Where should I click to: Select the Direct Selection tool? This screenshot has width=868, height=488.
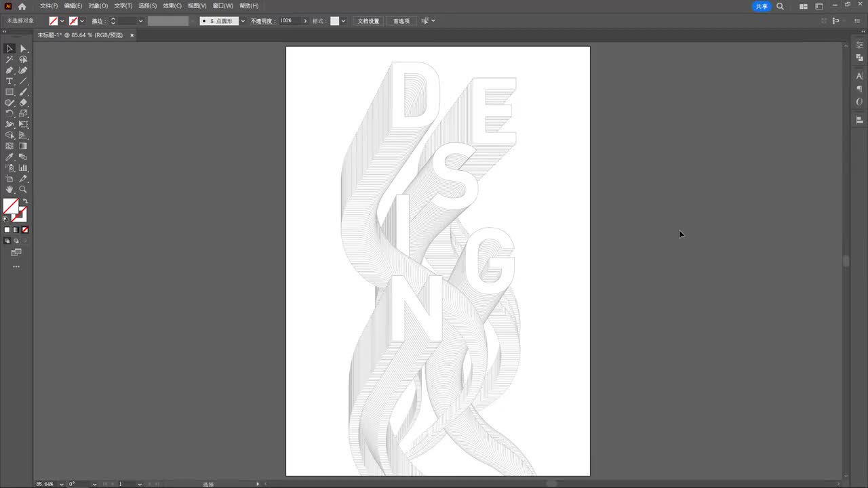coord(23,49)
